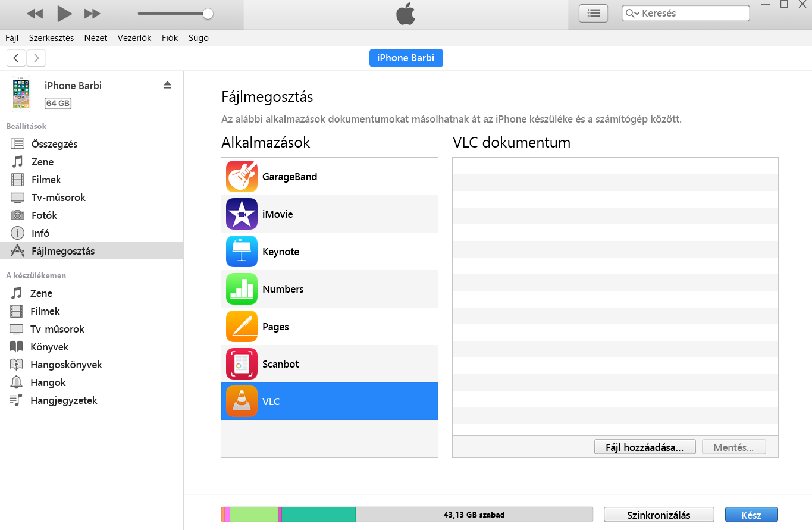This screenshot has width=812, height=530.
Task: Open the list view icon button
Action: coord(593,13)
